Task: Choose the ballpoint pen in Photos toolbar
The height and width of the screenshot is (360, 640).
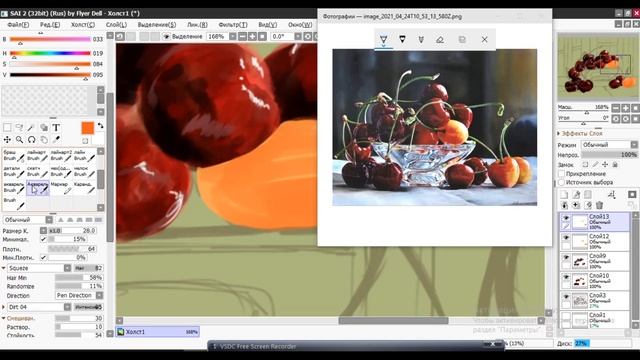Action: (383, 40)
